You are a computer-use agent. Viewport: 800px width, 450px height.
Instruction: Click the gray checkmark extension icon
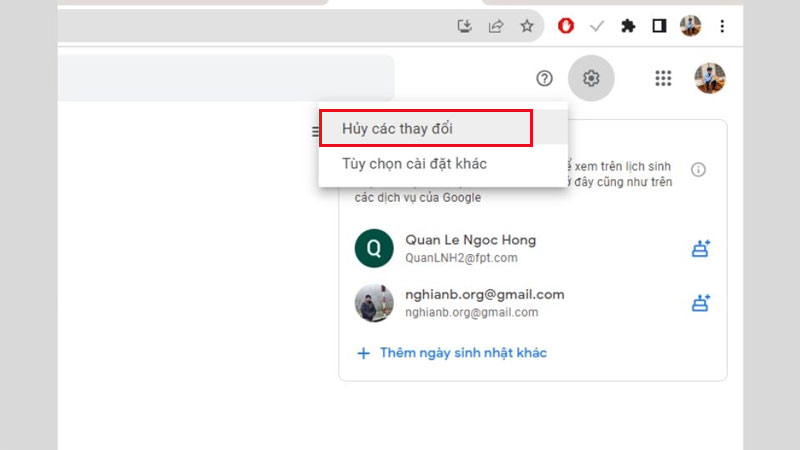596,26
